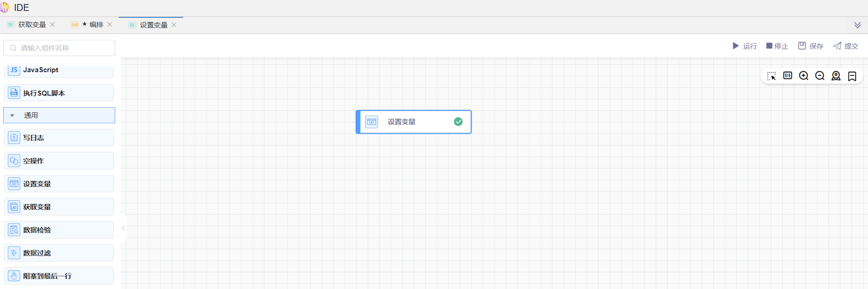Submit the workflow with 提交
Screen dimensions: 868x289
click(845, 46)
